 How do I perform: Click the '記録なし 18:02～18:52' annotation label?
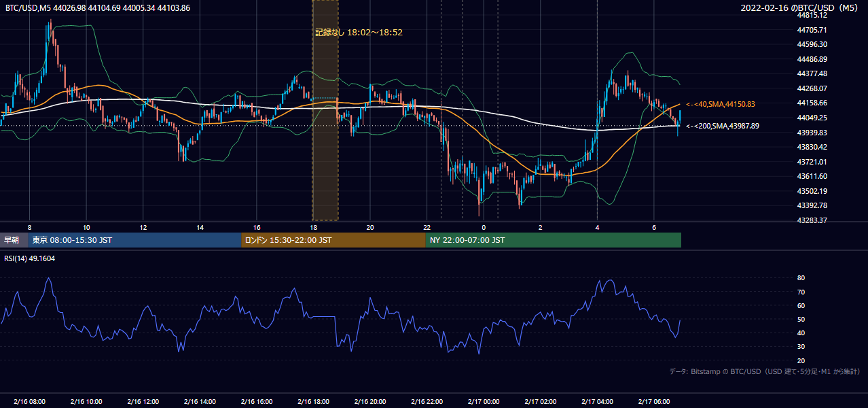(x=359, y=32)
